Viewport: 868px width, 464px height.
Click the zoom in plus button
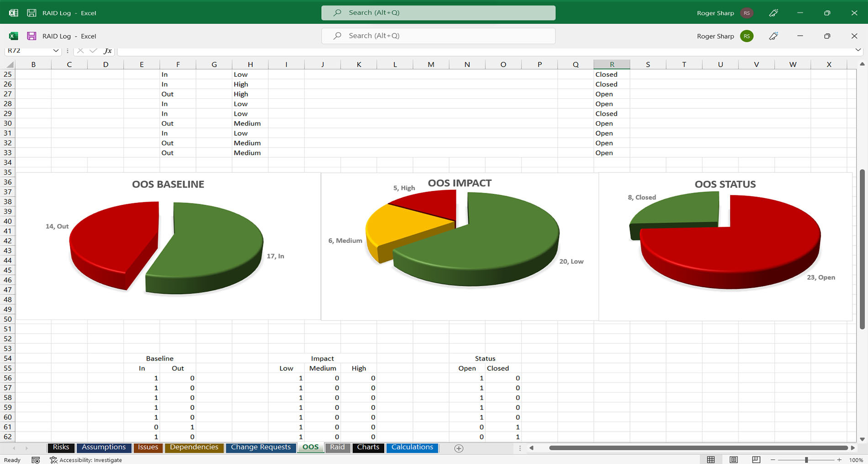coord(839,460)
